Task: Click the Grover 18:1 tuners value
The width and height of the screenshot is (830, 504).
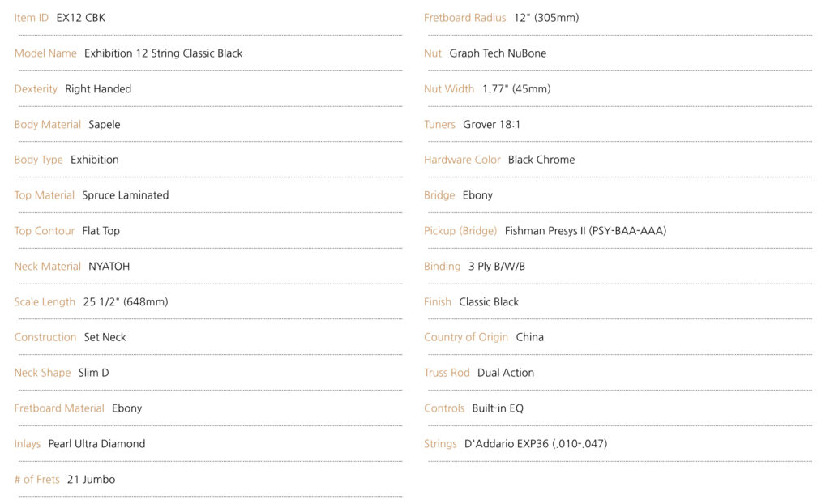Action: [x=491, y=125]
